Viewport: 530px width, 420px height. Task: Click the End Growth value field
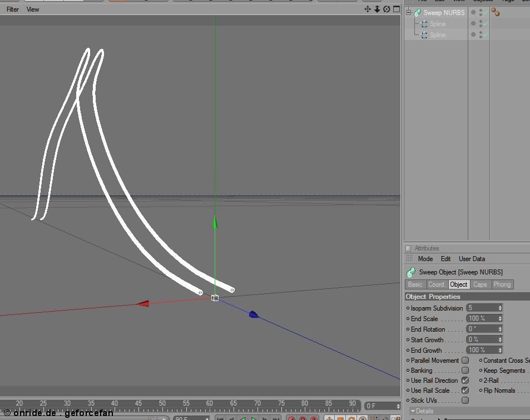click(482, 350)
